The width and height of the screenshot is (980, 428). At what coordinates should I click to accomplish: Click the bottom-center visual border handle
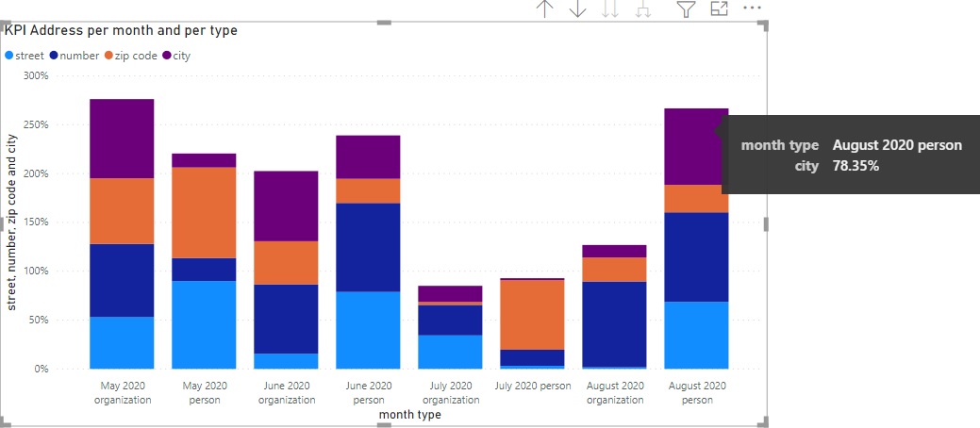pos(384,425)
